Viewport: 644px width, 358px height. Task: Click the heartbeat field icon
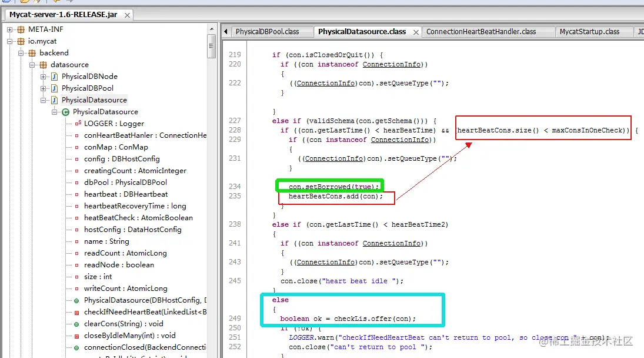click(77, 194)
